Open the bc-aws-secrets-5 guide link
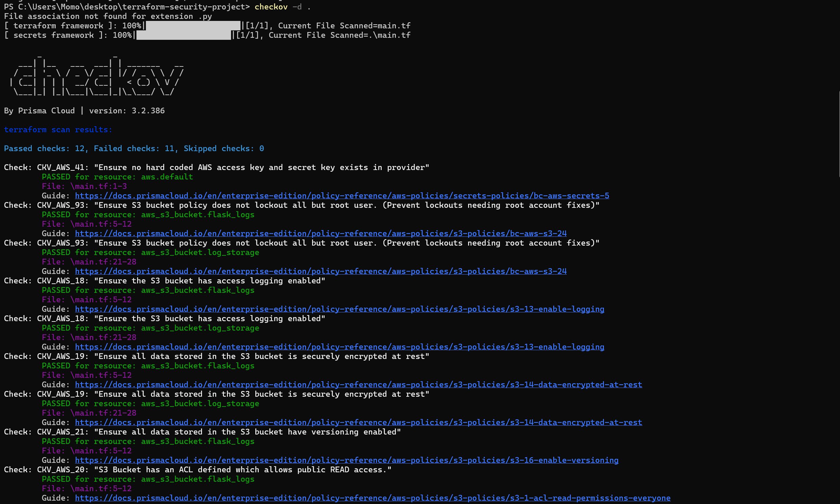Screen dimensions: 840x504 coord(342,196)
